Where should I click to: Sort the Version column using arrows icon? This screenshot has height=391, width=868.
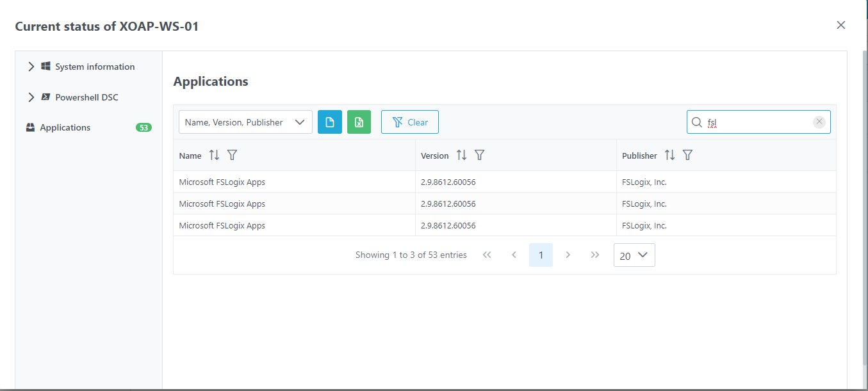point(461,155)
